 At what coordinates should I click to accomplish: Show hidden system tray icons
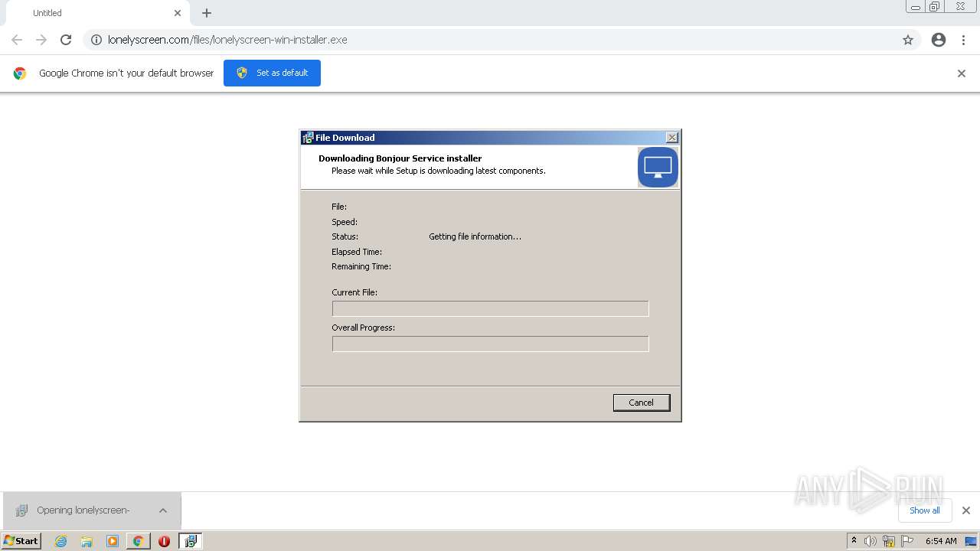click(854, 540)
